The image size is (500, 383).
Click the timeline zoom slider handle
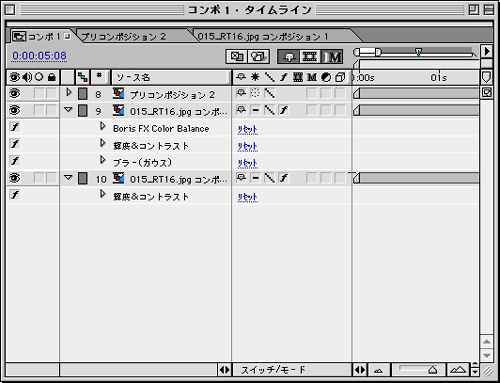click(432, 370)
